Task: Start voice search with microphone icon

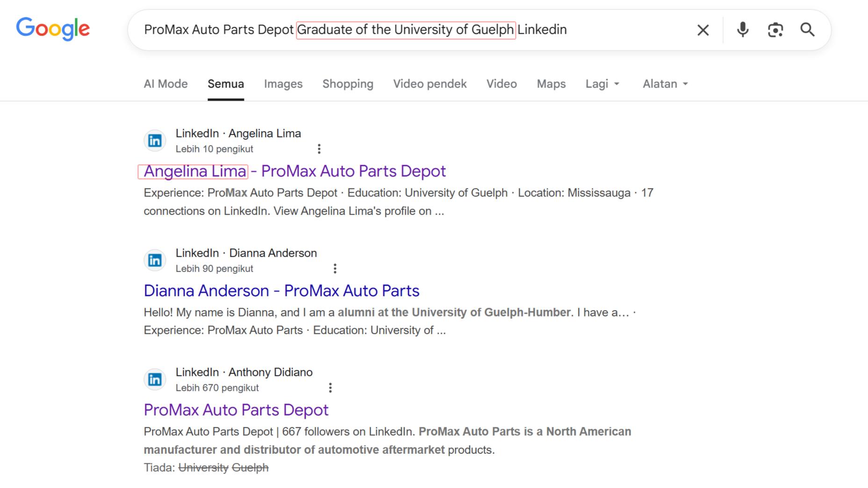Action: (742, 30)
